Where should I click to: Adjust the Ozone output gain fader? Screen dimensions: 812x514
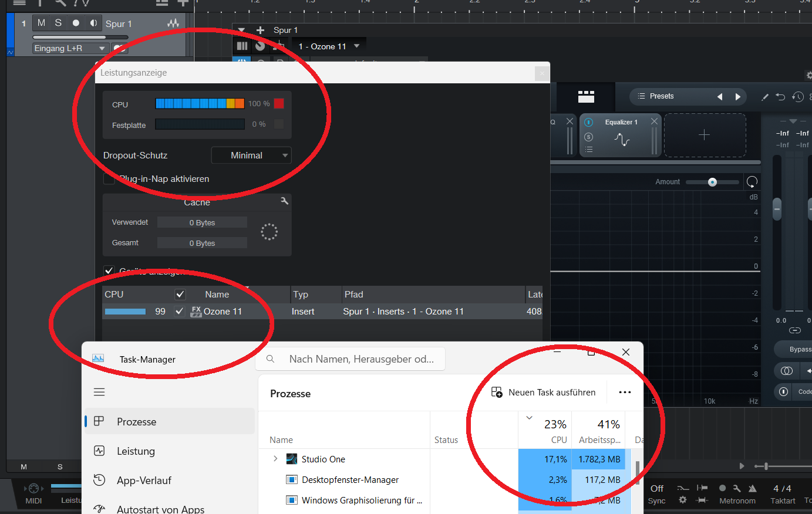tap(777, 209)
